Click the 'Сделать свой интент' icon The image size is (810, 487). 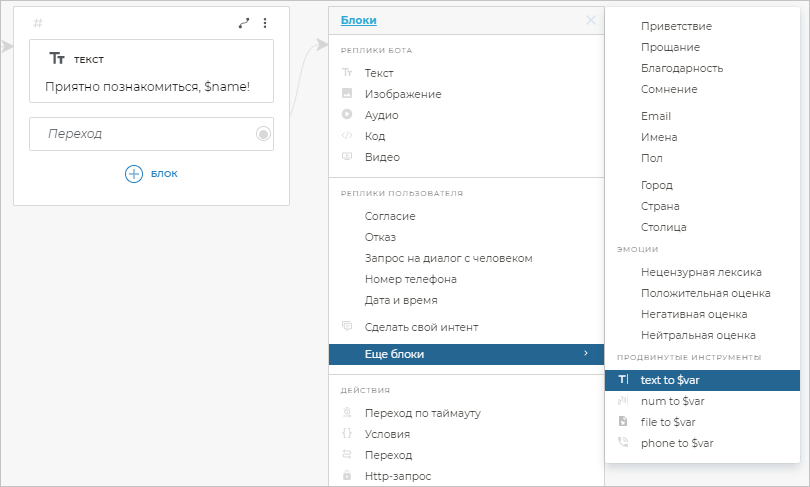pos(347,326)
